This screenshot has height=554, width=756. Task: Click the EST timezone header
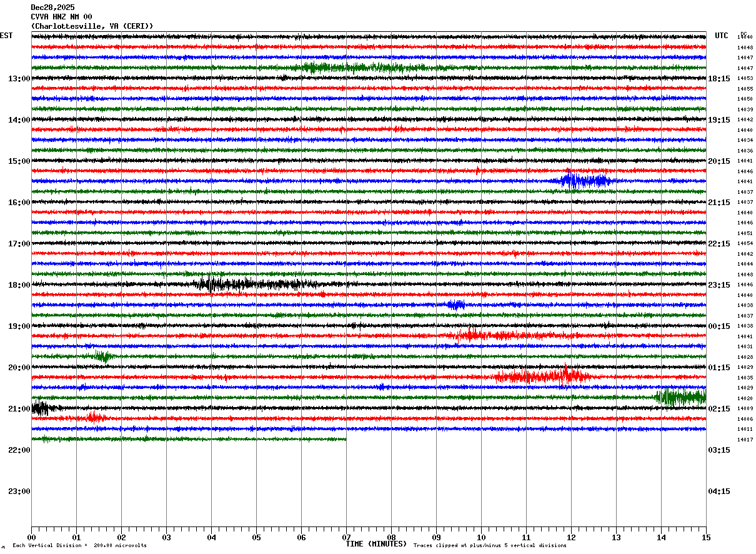coord(6,36)
